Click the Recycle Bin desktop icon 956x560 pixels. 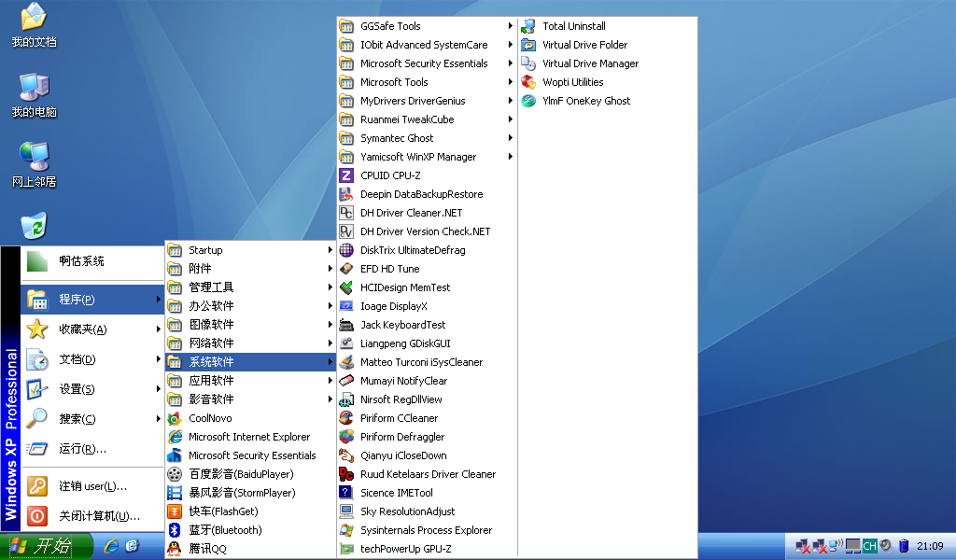pyautogui.click(x=34, y=226)
